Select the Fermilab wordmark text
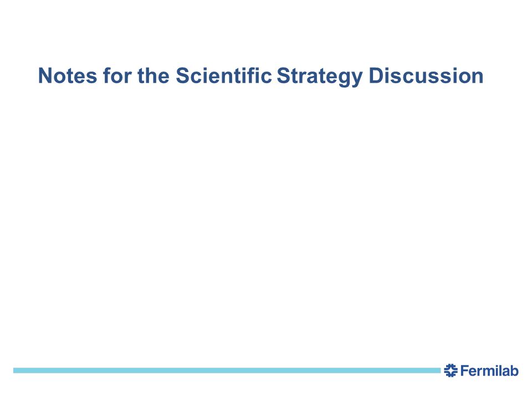Image resolution: width=532 pixels, height=399 pixels. (x=489, y=371)
